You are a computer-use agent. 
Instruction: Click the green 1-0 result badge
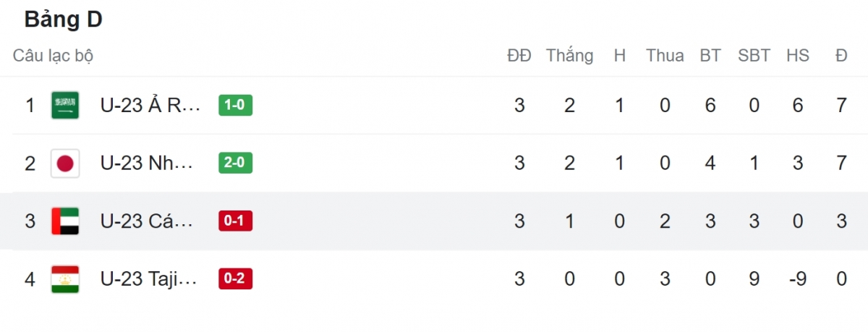coord(236,106)
